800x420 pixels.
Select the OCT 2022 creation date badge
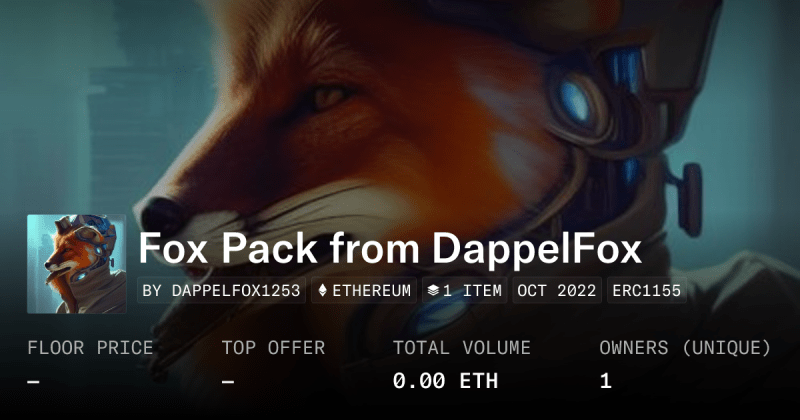coord(557,290)
